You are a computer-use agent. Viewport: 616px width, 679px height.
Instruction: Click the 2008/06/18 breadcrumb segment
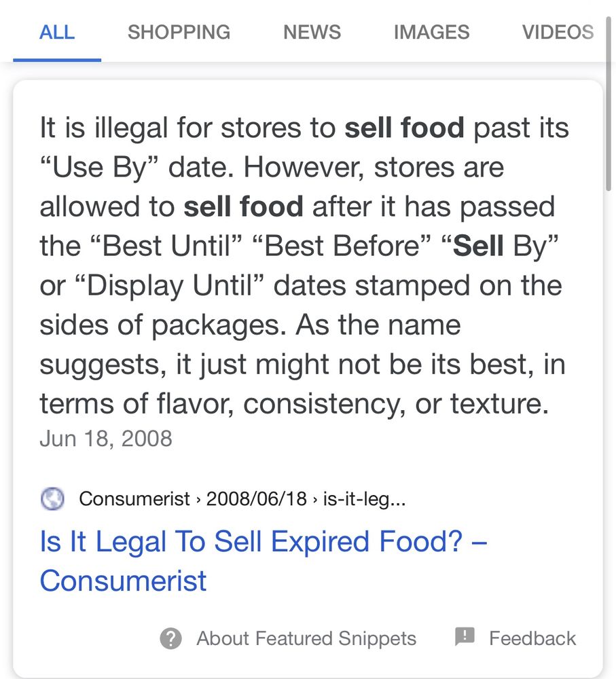255,499
